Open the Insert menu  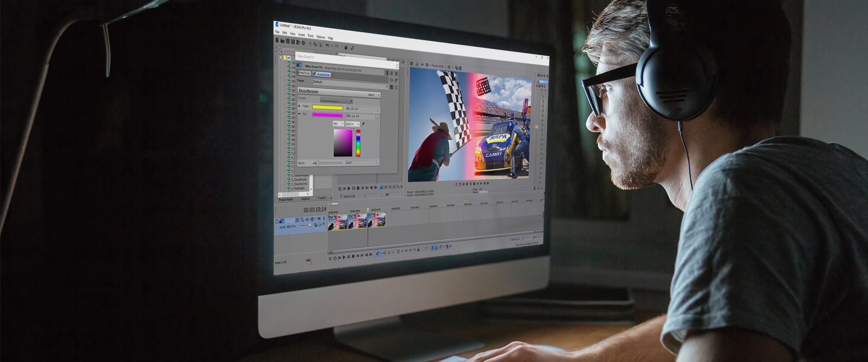coord(302,35)
